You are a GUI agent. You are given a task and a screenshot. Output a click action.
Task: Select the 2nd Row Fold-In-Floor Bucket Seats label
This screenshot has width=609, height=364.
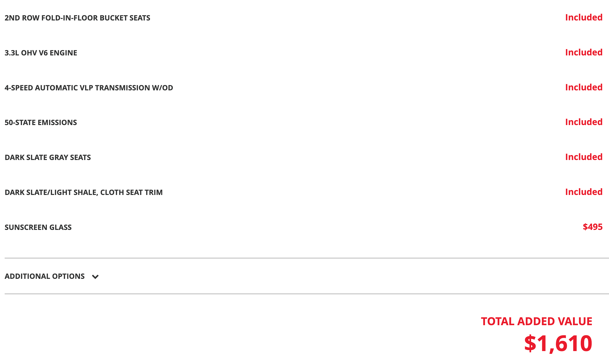(x=77, y=18)
